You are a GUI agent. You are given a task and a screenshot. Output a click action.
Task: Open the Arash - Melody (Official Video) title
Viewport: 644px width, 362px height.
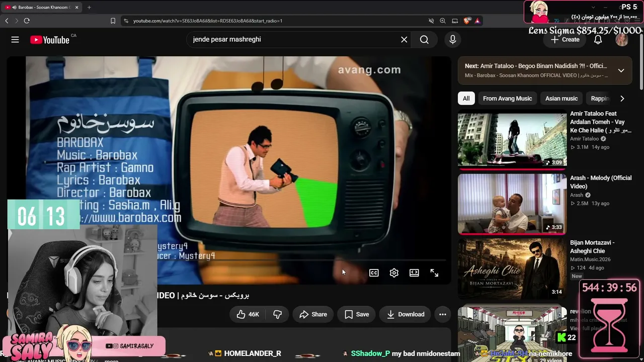pyautogui.click(x=600, y=182)
